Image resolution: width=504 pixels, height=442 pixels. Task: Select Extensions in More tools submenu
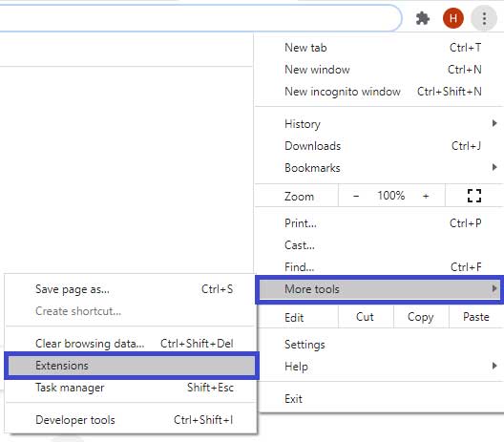click(x=132, y=366)
